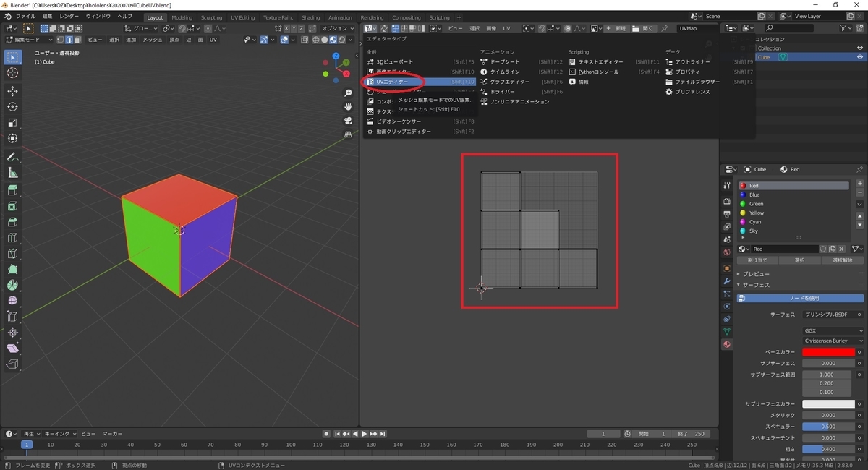Choose UVエディター in editor type menu
The height and width of the screenshot is (470, 868).
(x=421, y=82)
